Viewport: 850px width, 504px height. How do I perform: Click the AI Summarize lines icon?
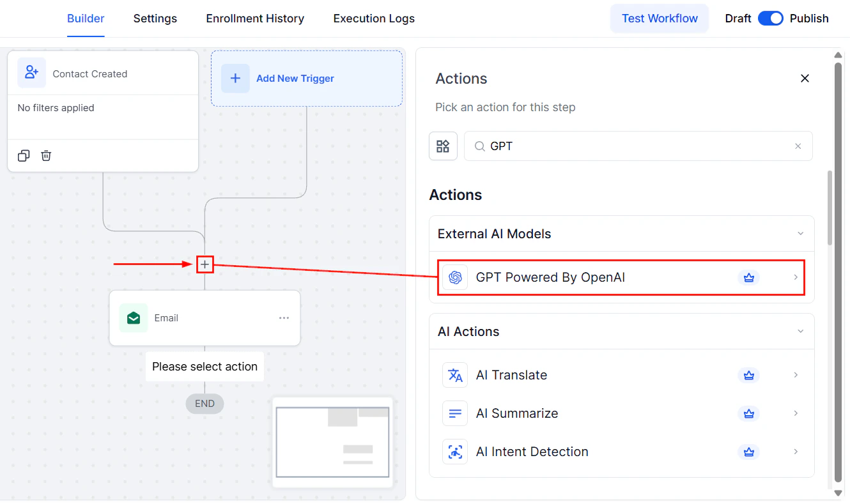click(x=455, y=413)
